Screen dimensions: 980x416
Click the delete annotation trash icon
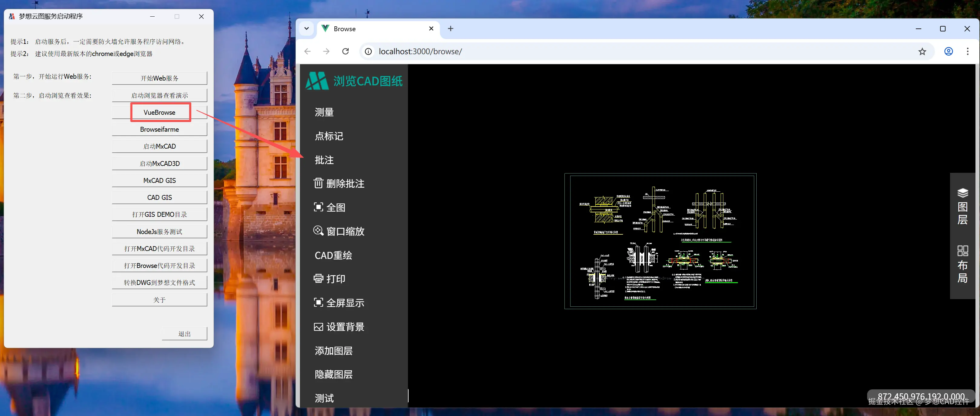pyautogui.click(x=318, y=183)
